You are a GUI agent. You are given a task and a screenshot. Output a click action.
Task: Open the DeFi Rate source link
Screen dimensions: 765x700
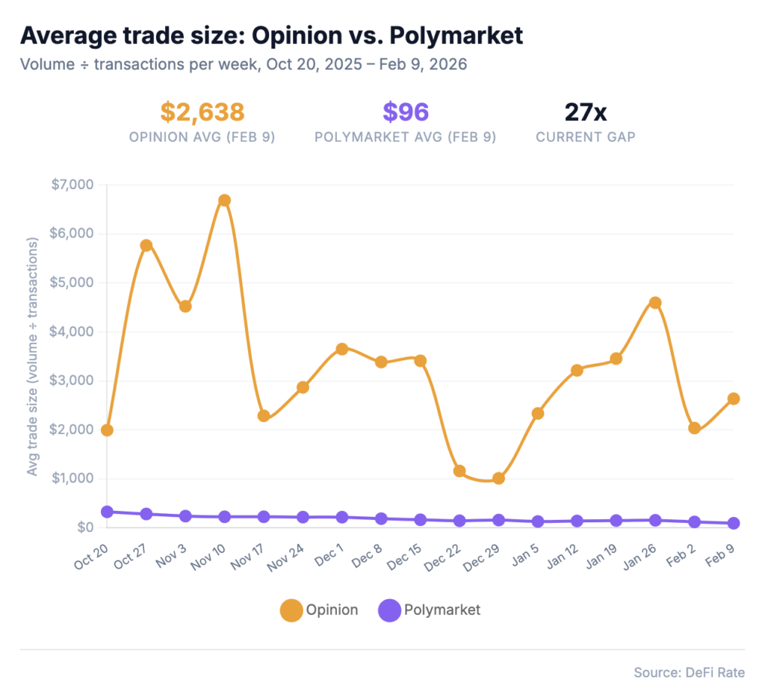(689, 672)
